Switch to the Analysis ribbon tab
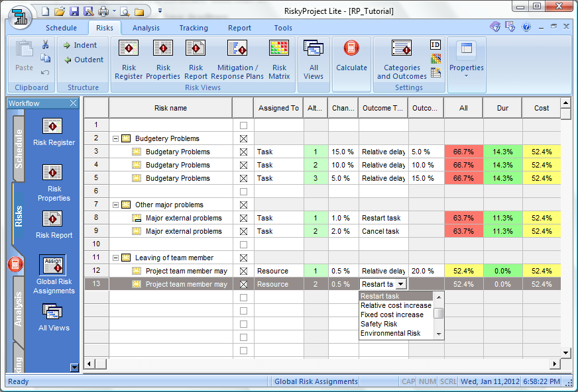 tap(146, 28)
